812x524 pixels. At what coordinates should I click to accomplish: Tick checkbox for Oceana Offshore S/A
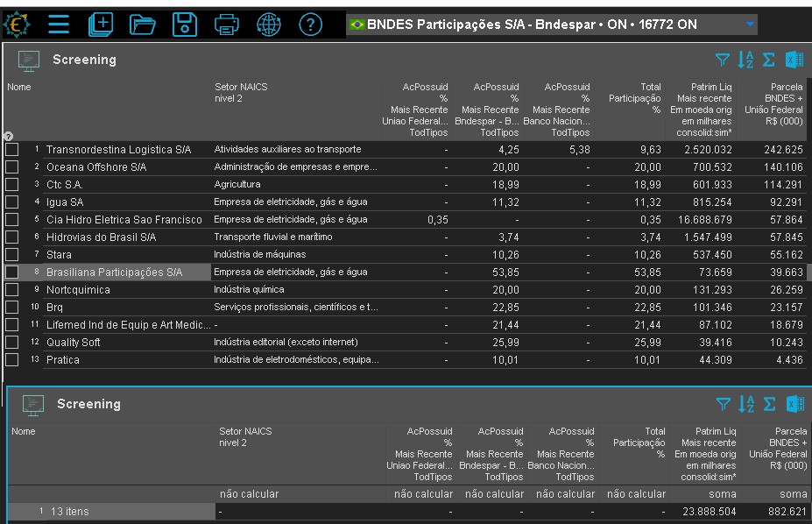12,167
